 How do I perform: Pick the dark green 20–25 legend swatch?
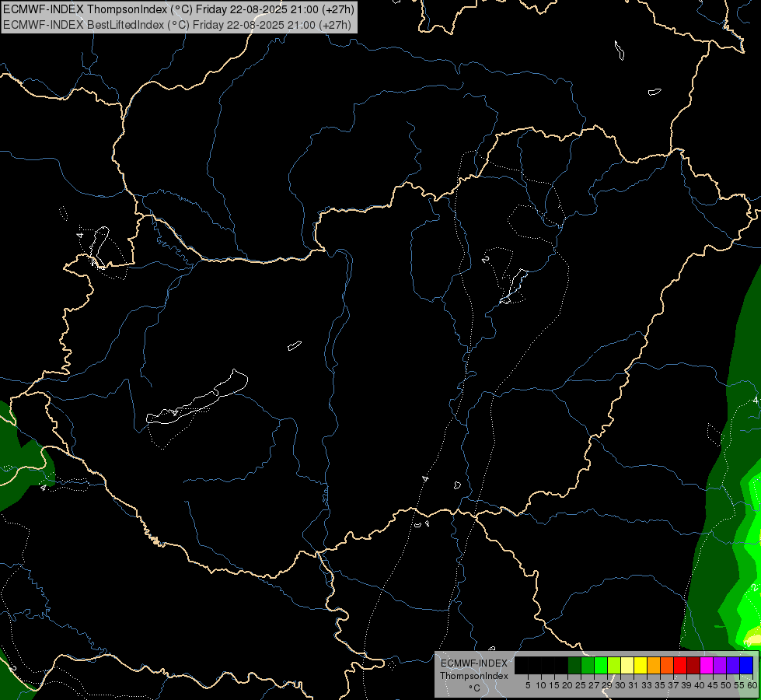(574, 665)
